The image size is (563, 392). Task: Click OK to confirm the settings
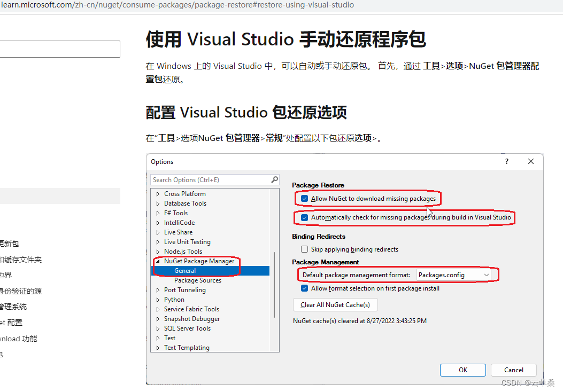pos(462,370)
